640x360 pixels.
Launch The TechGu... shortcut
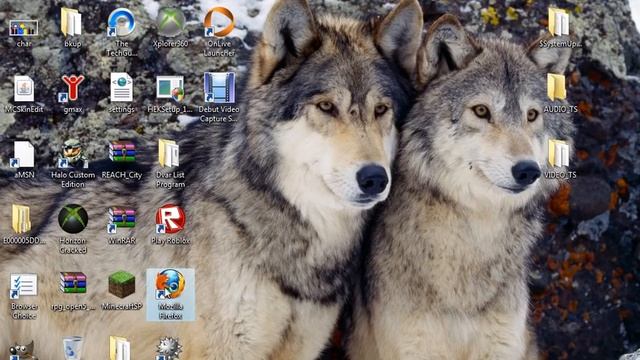click(121, 23)
